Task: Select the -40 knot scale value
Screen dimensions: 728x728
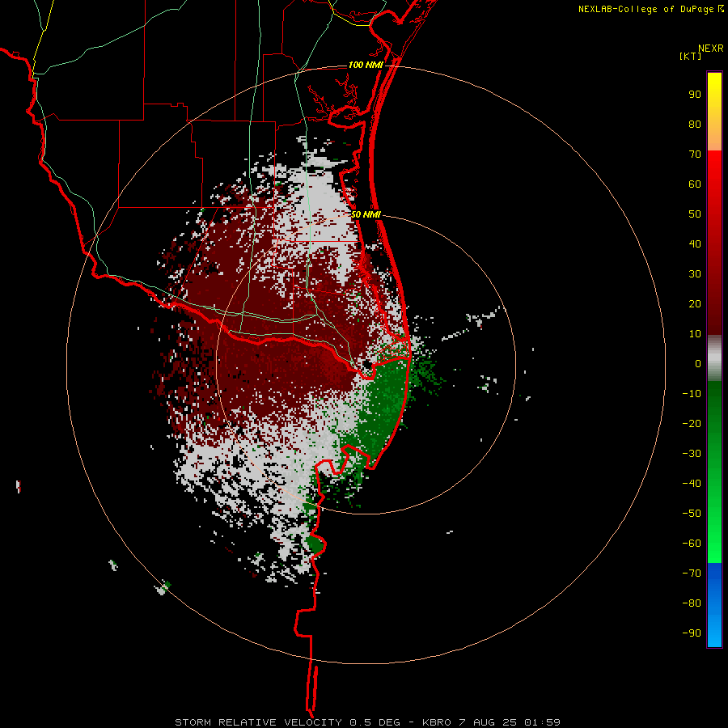Action: [x=692, y=484]
